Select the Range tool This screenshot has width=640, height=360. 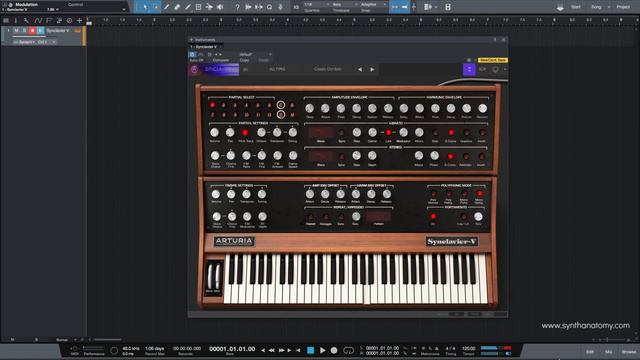click(x=156, y=7)
